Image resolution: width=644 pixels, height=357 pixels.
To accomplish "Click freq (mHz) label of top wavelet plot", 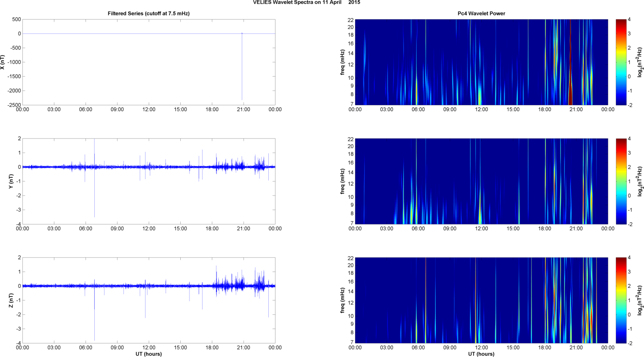I will pyautogui.click(x=343, y=62).
